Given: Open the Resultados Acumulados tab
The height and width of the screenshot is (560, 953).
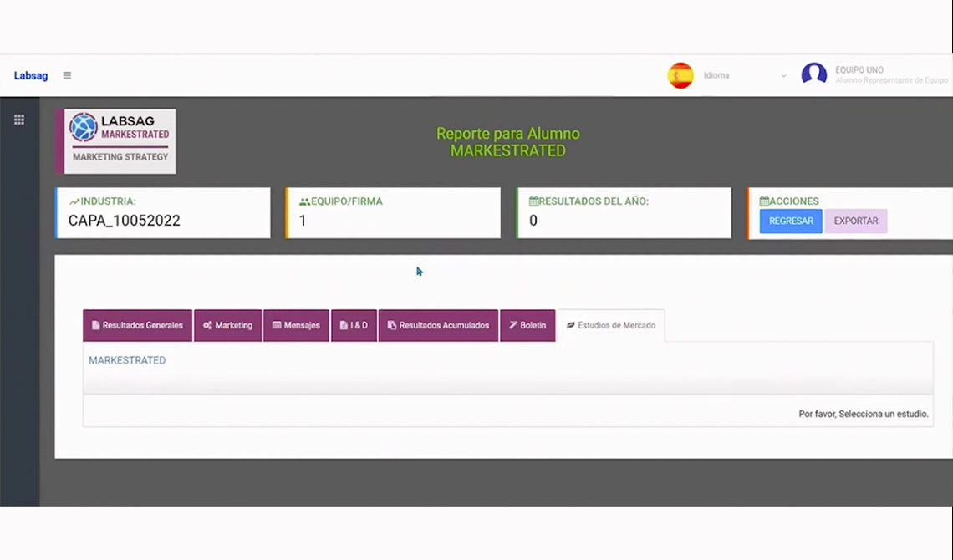Looking at the screenshot, I should tap(438, 326).
